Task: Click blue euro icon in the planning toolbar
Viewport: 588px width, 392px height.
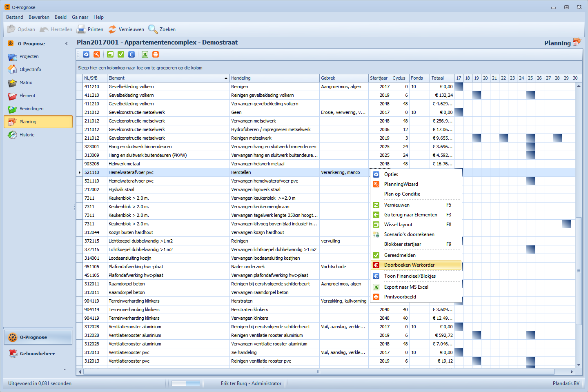Action: pos(131,54)
